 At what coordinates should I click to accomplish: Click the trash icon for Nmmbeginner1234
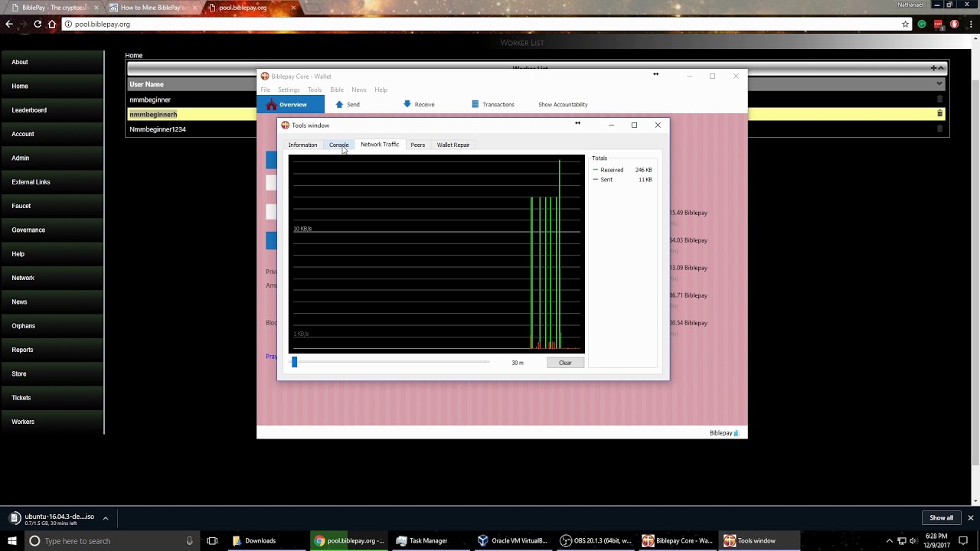[940, 129]
